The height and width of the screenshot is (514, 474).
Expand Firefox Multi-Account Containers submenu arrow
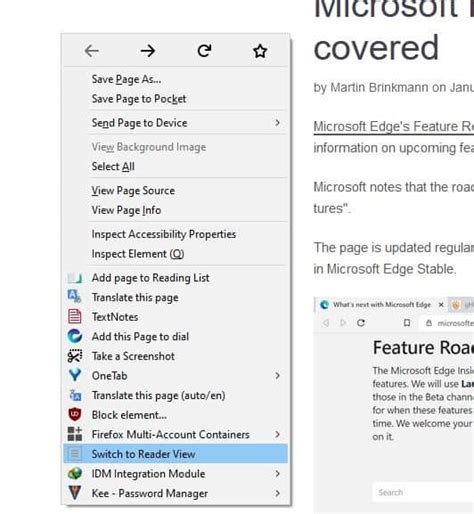(x=277, y=434)
